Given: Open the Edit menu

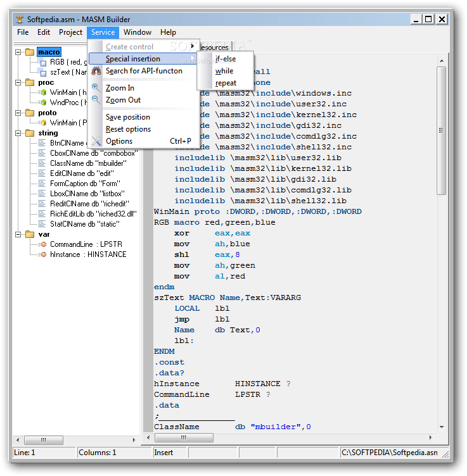Looking at the screenshot, I should tap(44, 32).
